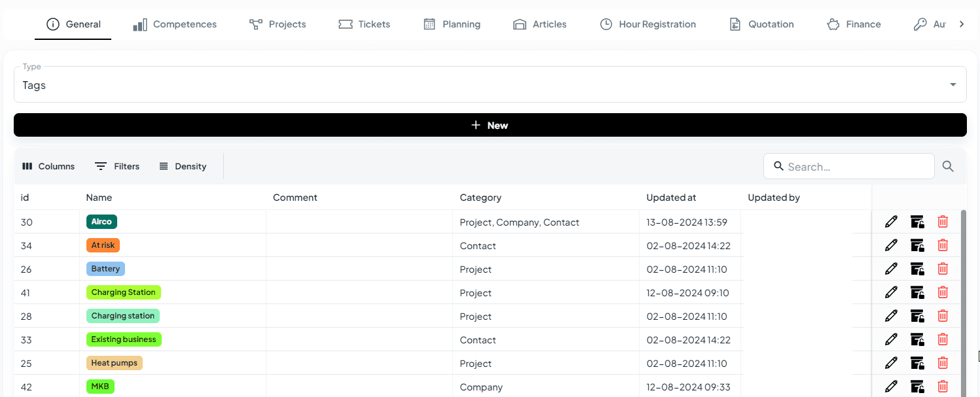Delete the At risk tag with trash icon
The height and width of the screenshot is (397, 980).
click(x=943, y=245)
